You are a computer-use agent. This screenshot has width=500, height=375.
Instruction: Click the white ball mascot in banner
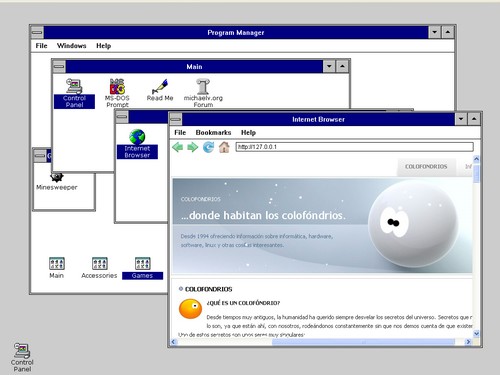(413, 223)
